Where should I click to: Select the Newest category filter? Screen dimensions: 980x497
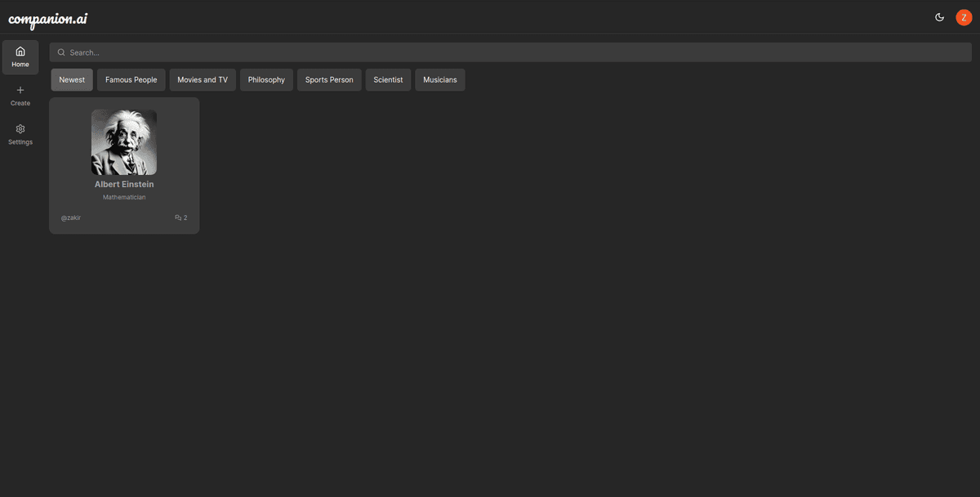pyautogui.click(x=72, y=80)
